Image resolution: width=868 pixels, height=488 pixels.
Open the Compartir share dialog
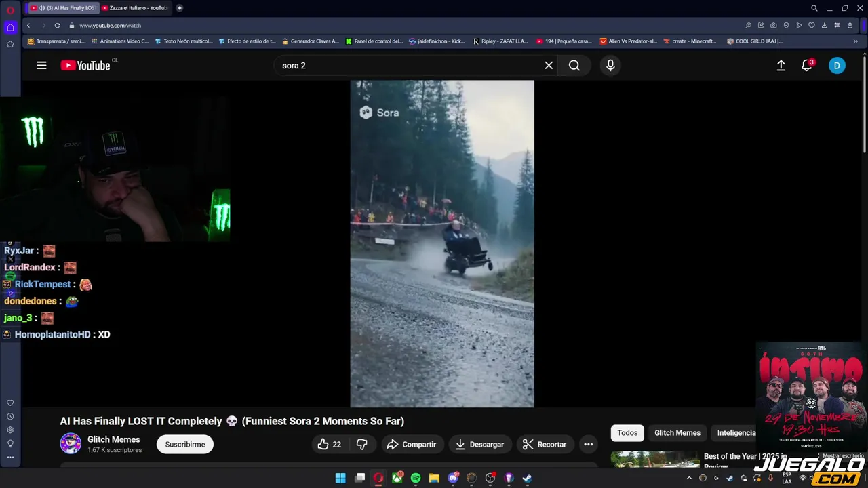click(412, 444)
